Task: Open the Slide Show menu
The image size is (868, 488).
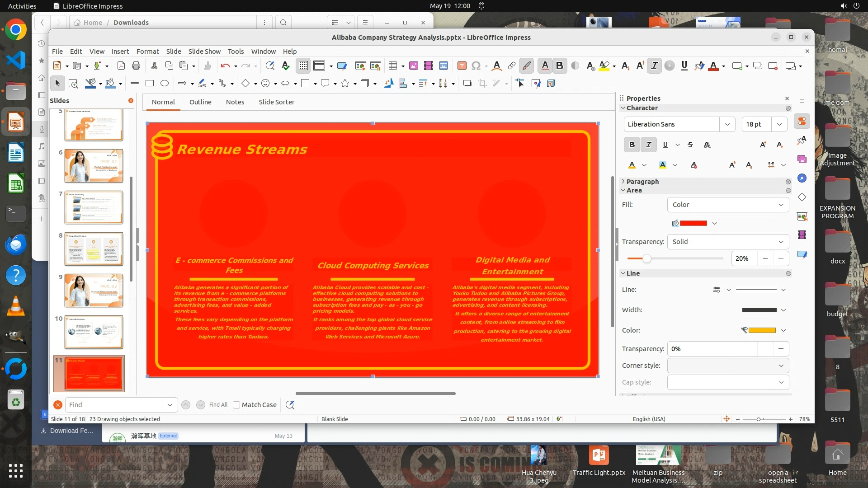Action: (x=204, y=52)
